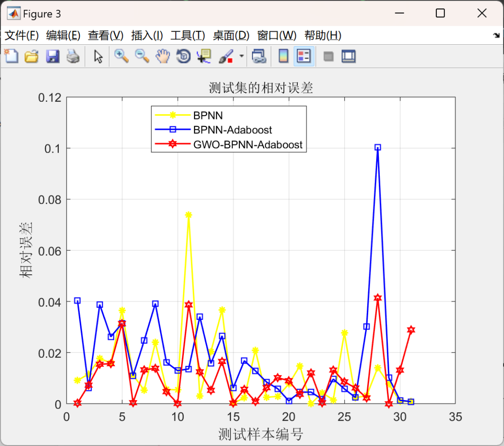This screenshot has height=446, width=504.
Task: Select the Rotate 3D tool
Action: point(183,56)
